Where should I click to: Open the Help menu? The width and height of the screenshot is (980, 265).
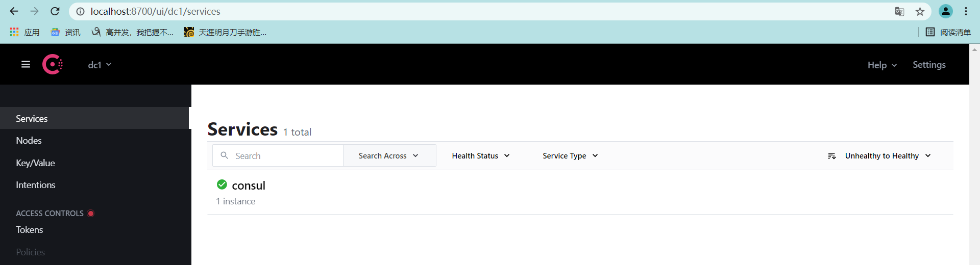pyautogui.click(x=882, y=65)
